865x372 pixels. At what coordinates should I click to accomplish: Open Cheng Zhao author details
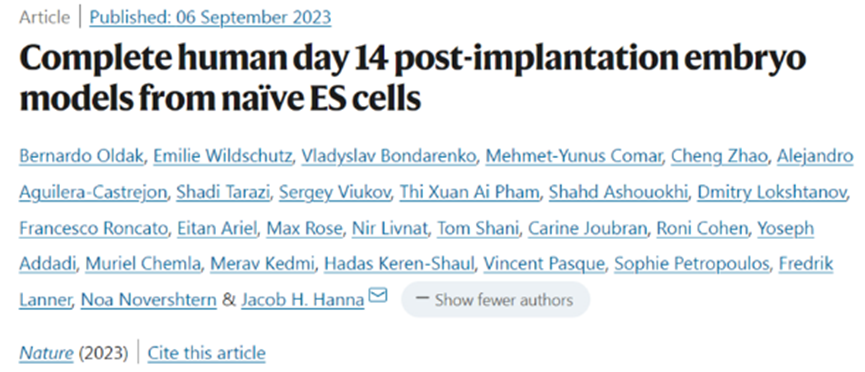(x=719, y=156)
